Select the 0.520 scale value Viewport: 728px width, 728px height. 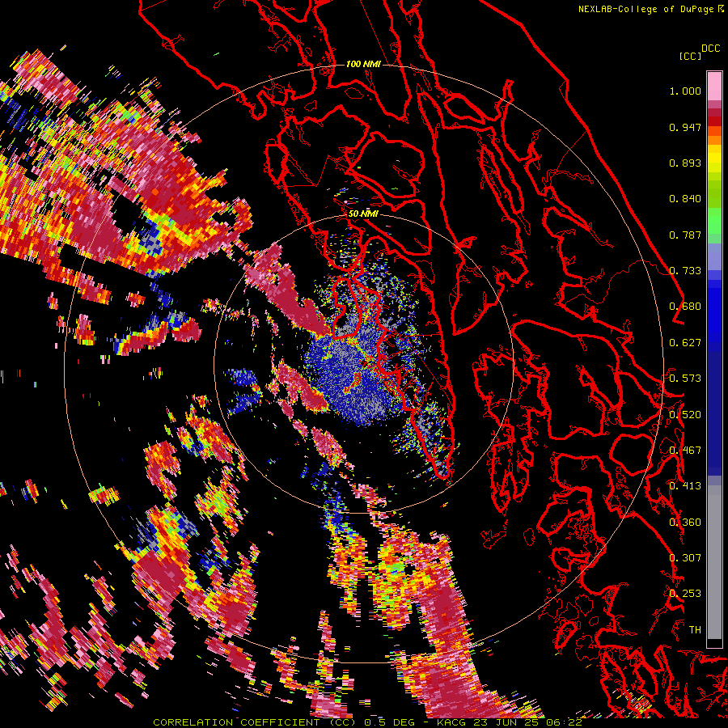coord(685,415)
